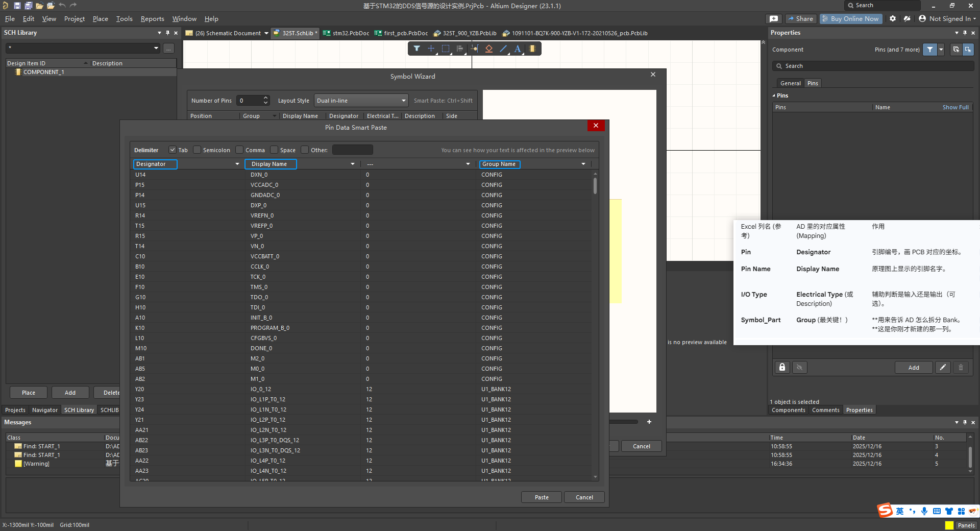Screen dimensions: 980x531
Task: Close the Pin Data Smart Paste dialog with red X
Action: click(596, 126)
